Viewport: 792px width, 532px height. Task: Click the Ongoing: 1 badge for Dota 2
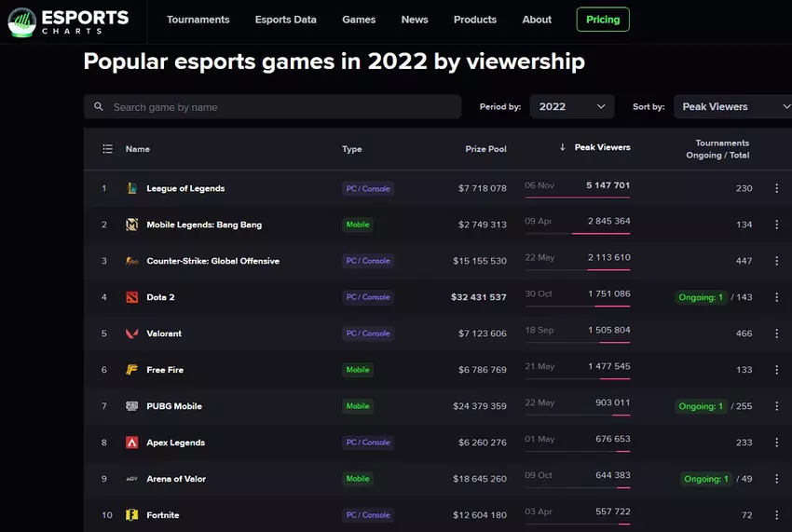click(701, 297)
